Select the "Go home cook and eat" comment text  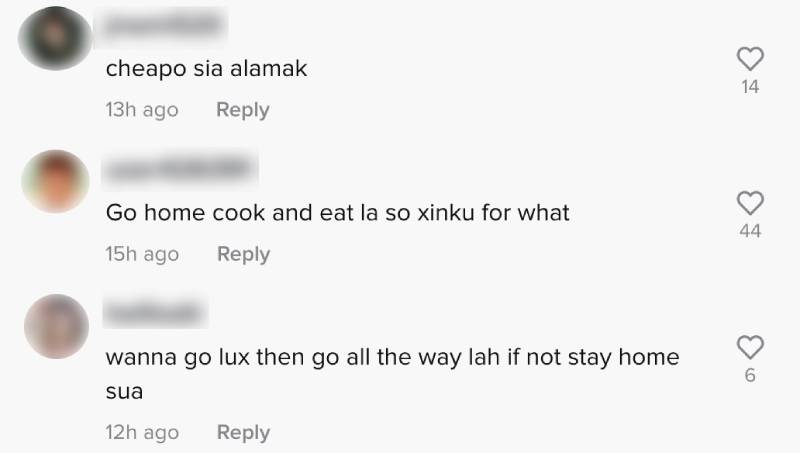[x=337, y=213]
